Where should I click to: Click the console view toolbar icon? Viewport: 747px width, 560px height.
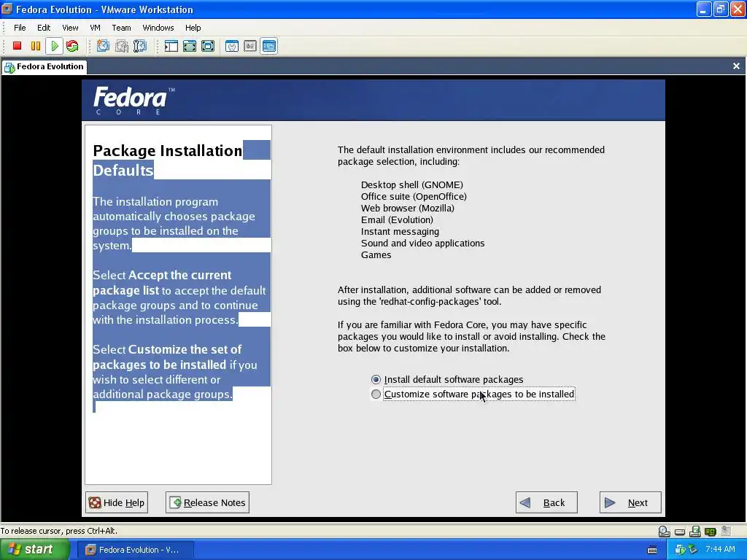pyautogui.click(x=268, y=46)
